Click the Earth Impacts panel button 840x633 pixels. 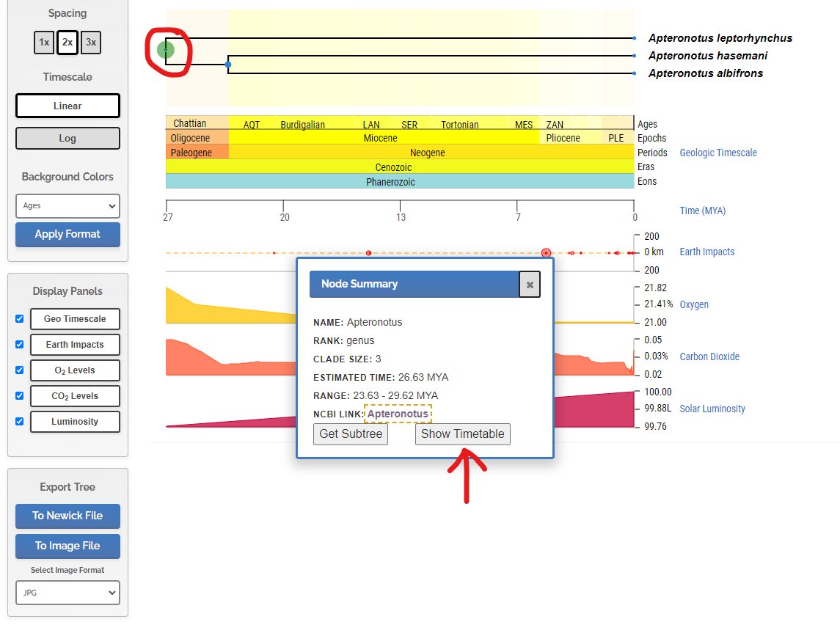click(x=75, y=344)
